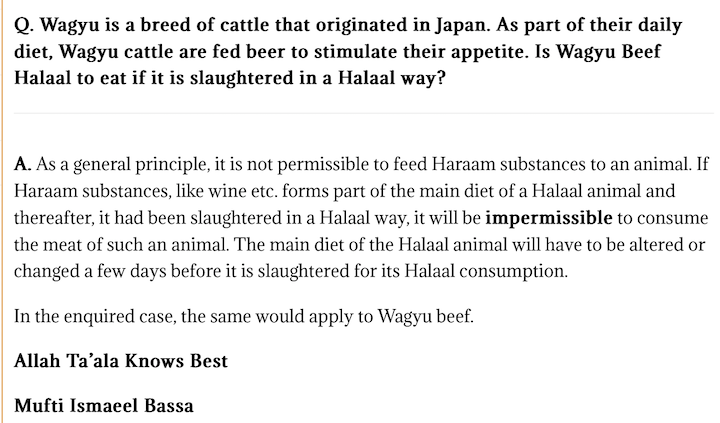
Task: Click the bold word "impermissible"
Action: click(549, 218)
